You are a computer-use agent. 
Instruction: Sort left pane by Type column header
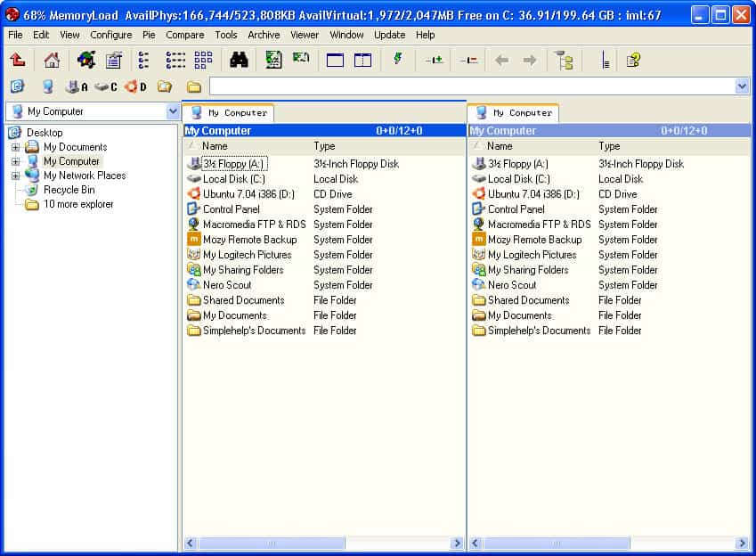click(324, 146)
